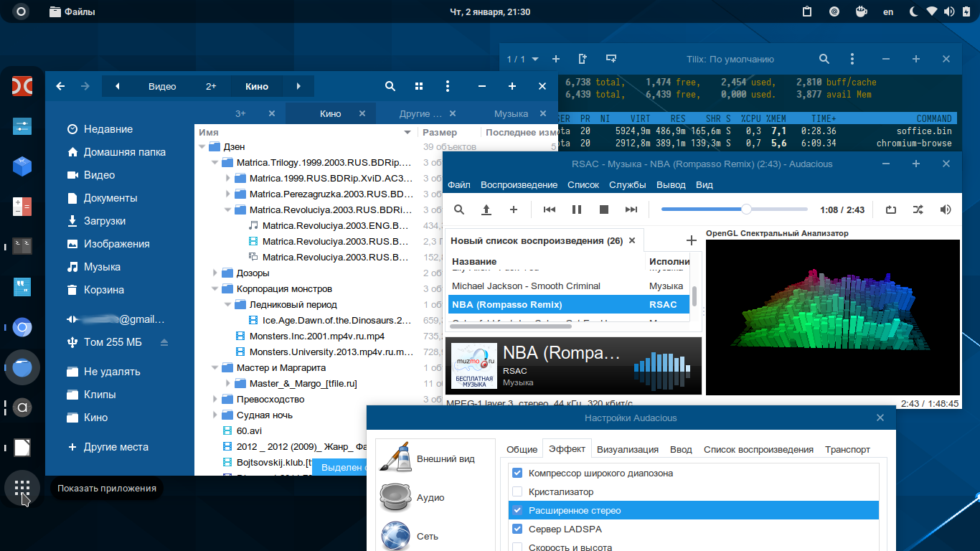980x551 pixels.
Task: Switch to 'Визуализация' settings tab
Action: coord(628,449)
